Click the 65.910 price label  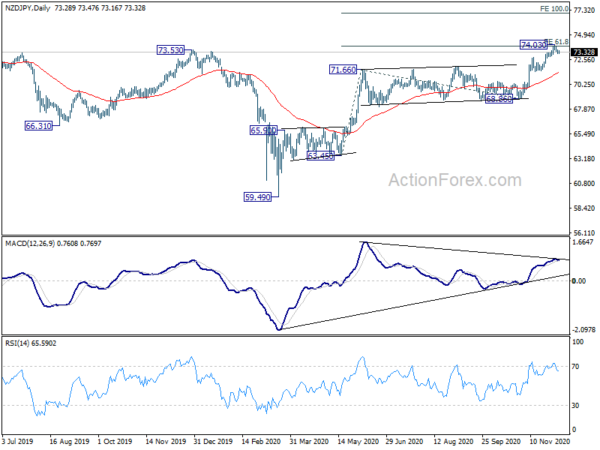pyautogui.click(x=263, y=130)
